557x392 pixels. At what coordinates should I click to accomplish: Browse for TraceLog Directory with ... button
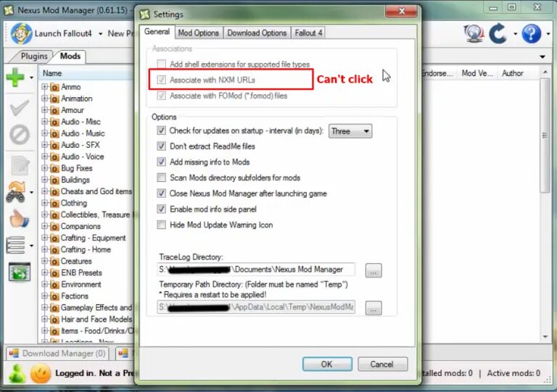374,270
